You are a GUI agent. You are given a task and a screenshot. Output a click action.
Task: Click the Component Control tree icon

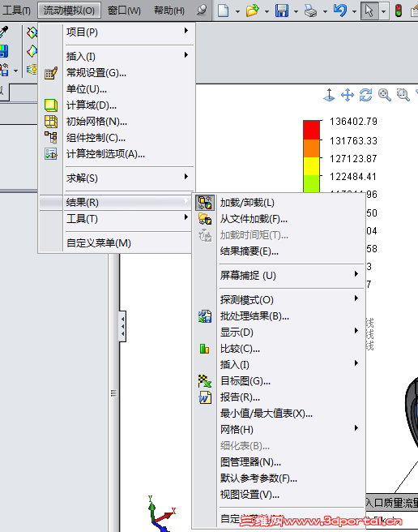[x=51, y=137]
